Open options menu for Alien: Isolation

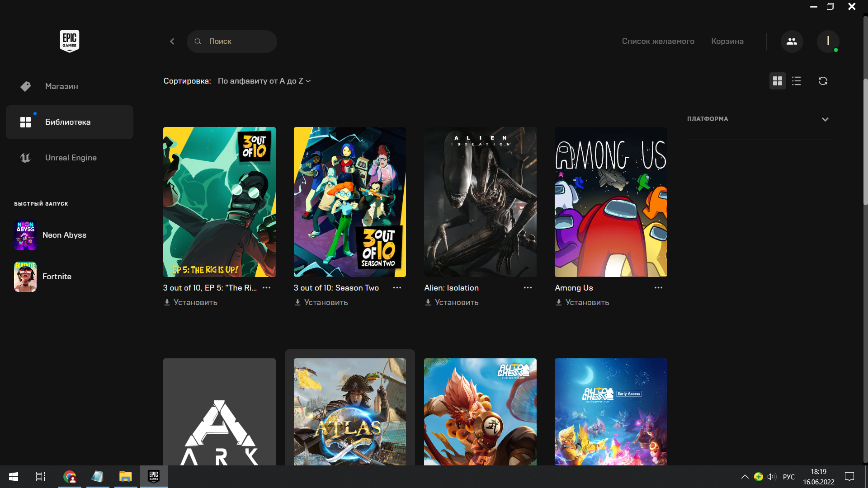point(528,288)
